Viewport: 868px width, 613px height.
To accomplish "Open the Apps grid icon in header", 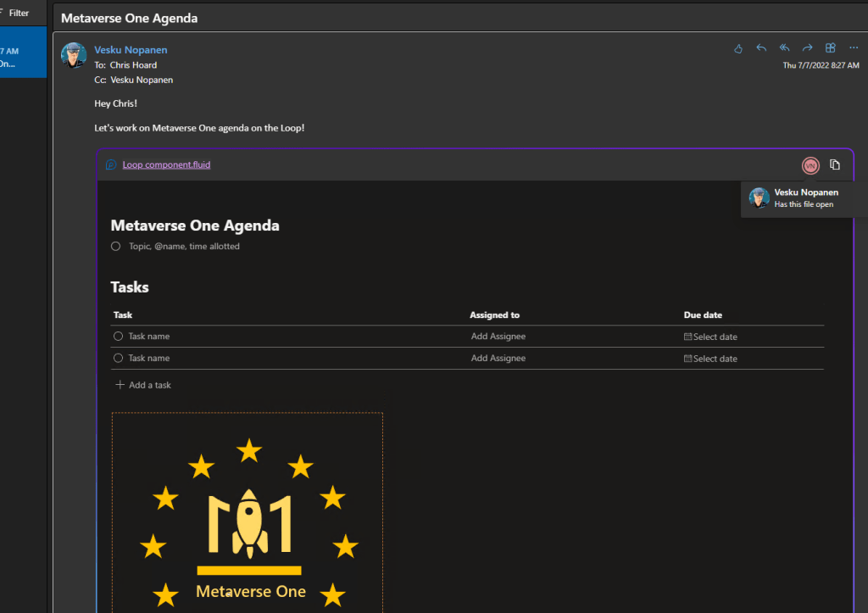I will [x=831, y=48].
